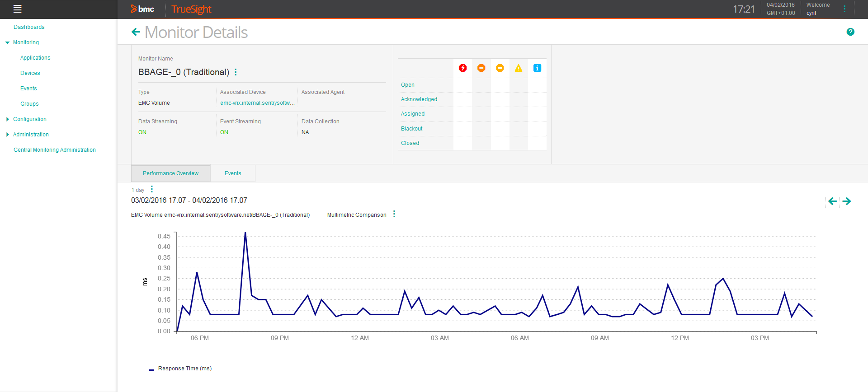The height and width of the screenshot is (392, 868).
Task: Click the Data Streaming ON value
Action: (x=142, y=132)
